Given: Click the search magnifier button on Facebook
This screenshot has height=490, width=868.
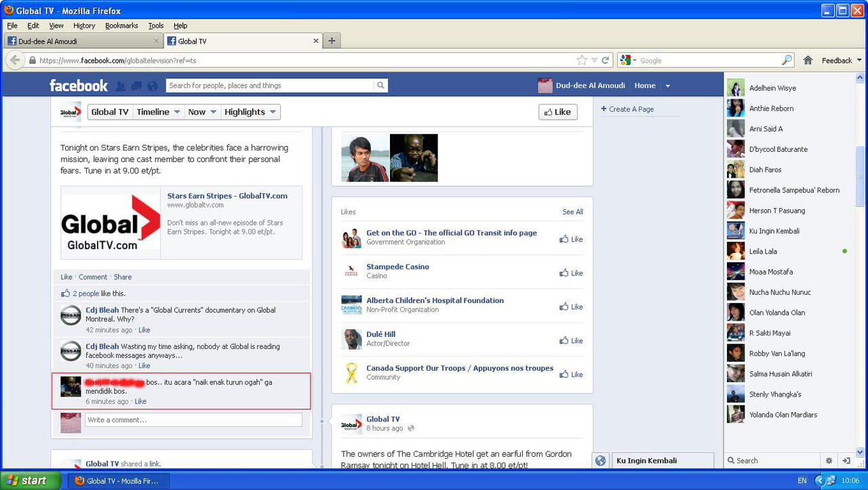Looking at the screenshot, I should point(381,85).
